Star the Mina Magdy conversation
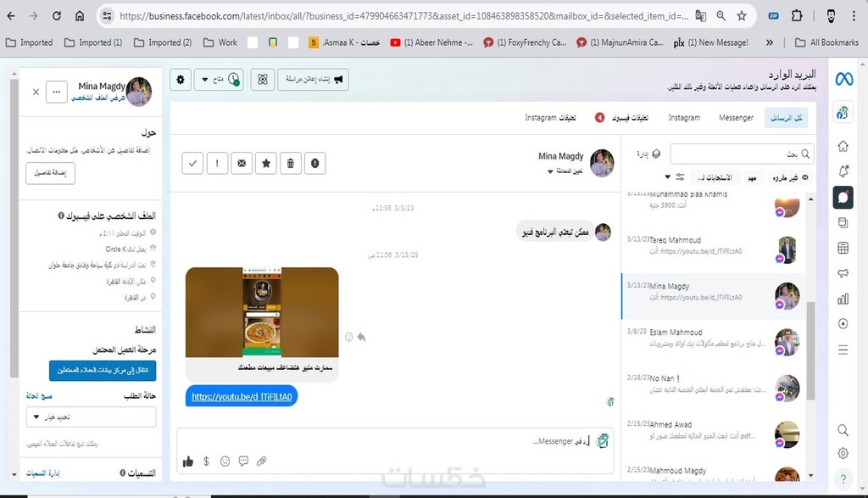Viewport: 868px width, 498px height. (266, 164)
